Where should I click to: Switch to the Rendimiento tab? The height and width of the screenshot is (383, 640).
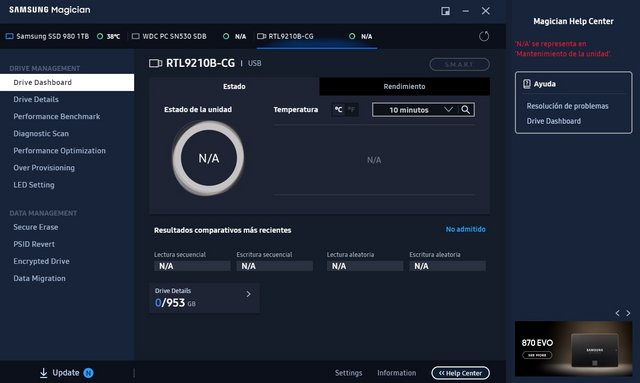tap(404, 86)
